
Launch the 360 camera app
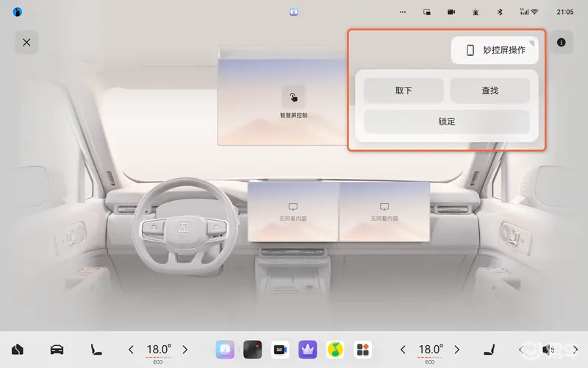coord(280,350)
